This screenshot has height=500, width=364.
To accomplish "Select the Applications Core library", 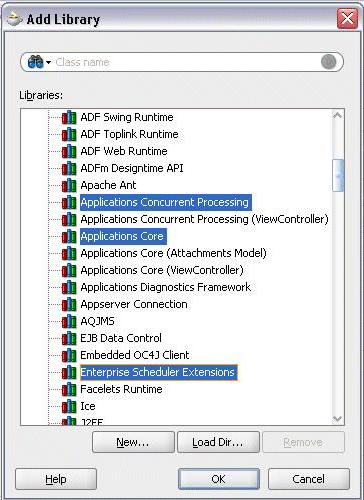I will pyautogui.click(x=123, y=236).
